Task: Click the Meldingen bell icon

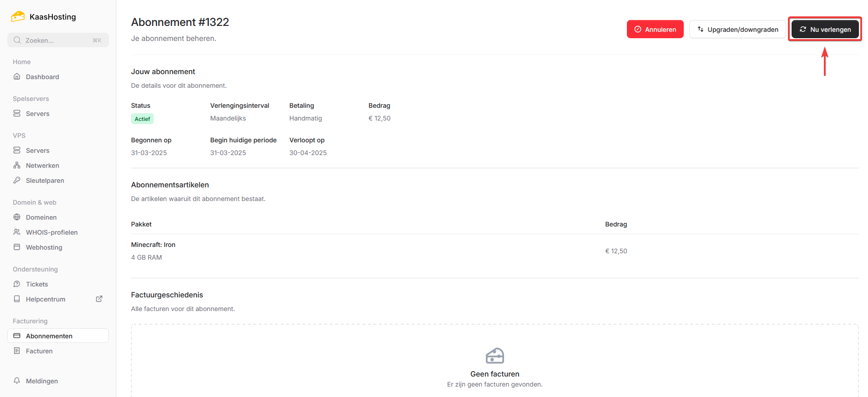Action: [x=17, y=381]
